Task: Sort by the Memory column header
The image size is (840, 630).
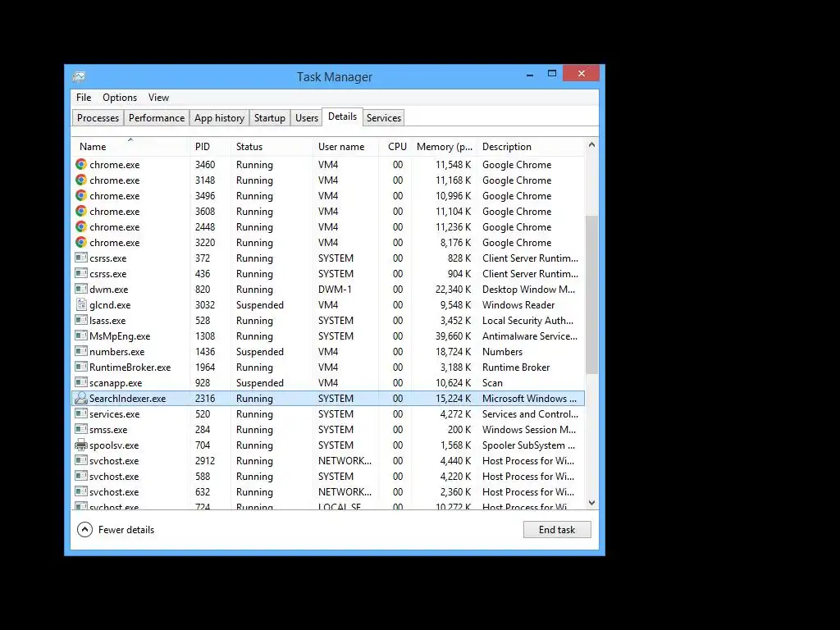Action: click(444, 146)
